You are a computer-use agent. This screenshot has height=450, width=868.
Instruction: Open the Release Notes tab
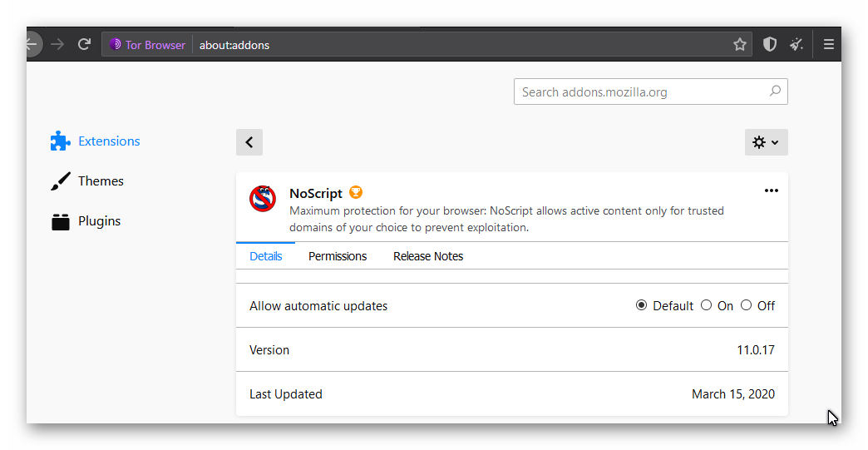point(428,256)
